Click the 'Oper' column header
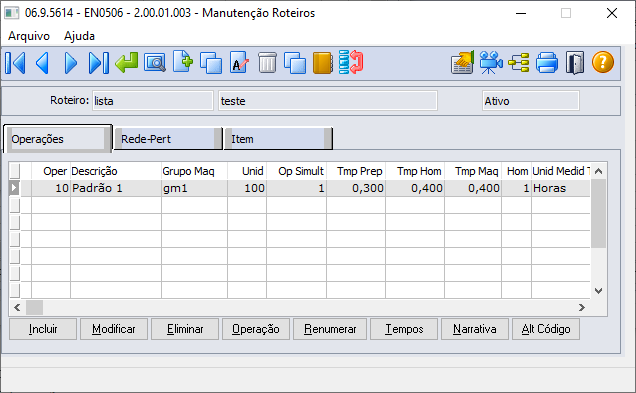Screen dimensions: 636x393 tap(51, 171)
